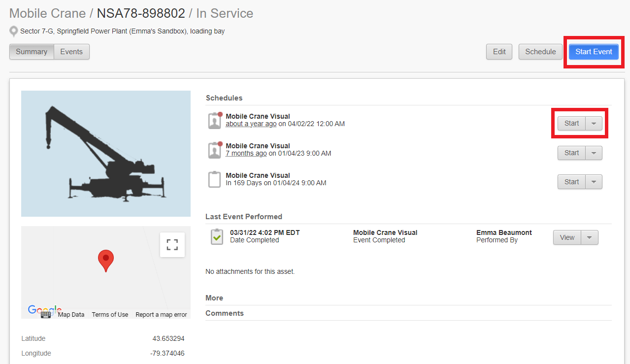Toggle fullscreen view on the map
630x364 pixels.
[172, 245]
